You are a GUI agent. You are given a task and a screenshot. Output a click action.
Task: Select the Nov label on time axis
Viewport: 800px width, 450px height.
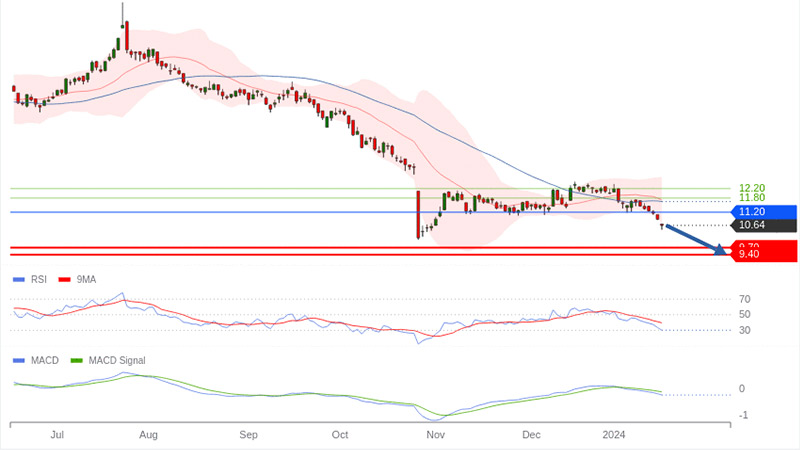click(x=435, y=435)
